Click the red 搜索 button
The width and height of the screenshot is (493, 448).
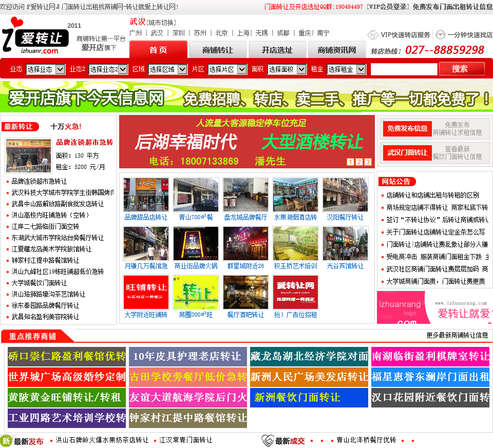click(462, 69)
